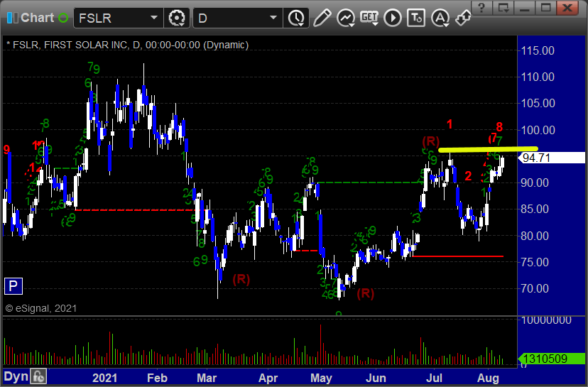Viewport: 588px width, 387px height.
Task: Click the 115.00 price axis label
Action: pyautogui.click(x=538, y=50)
